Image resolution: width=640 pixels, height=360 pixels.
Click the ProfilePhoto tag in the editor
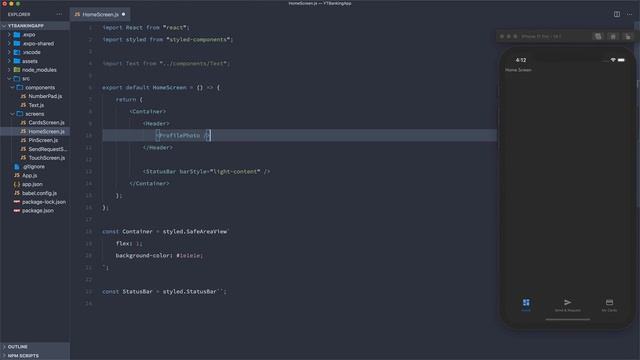coord(183,136)
